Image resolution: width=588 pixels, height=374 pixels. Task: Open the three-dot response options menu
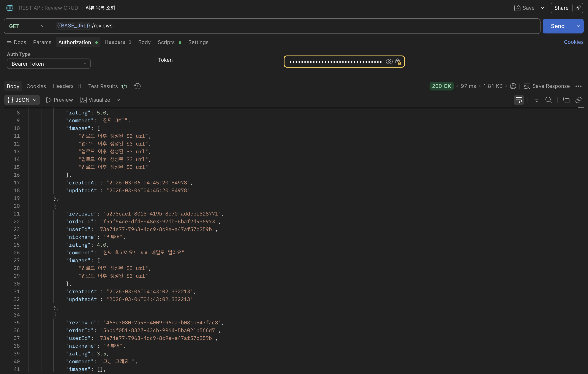click(578, 86)
